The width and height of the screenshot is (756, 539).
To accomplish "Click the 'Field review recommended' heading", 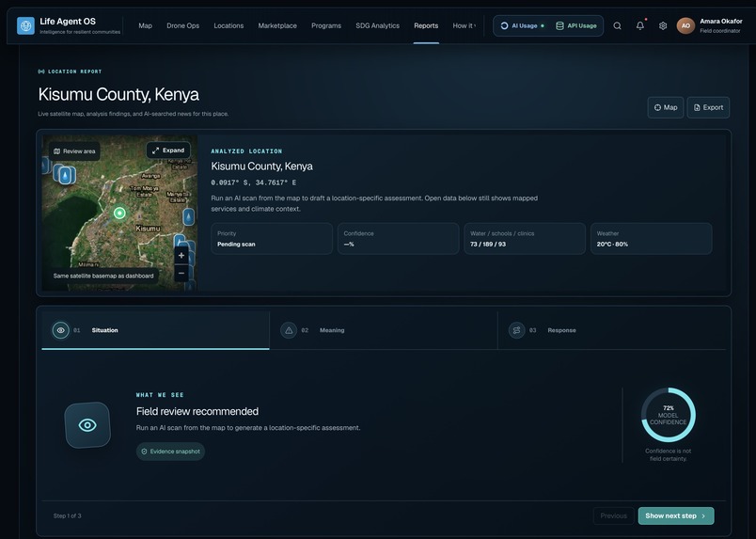I will 197,412.
